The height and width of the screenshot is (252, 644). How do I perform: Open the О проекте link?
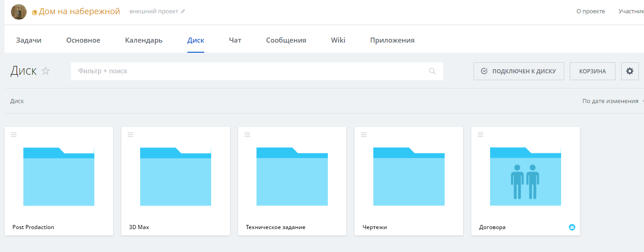point(590,11)
